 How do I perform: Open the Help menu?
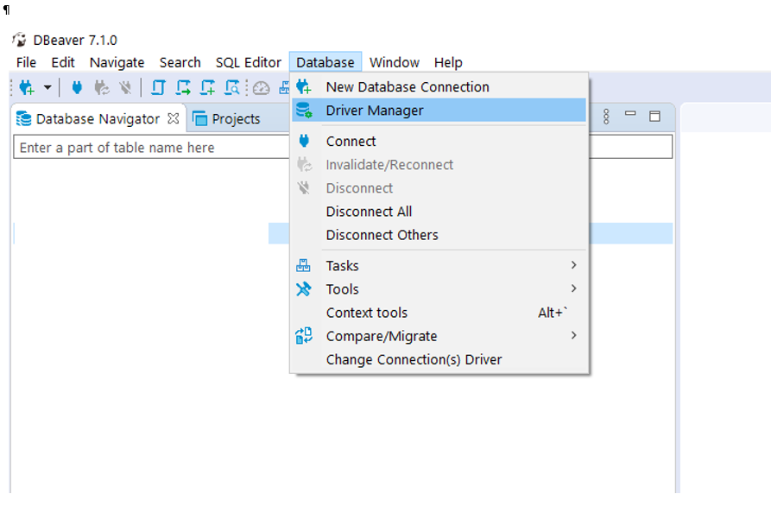point(448,62)
